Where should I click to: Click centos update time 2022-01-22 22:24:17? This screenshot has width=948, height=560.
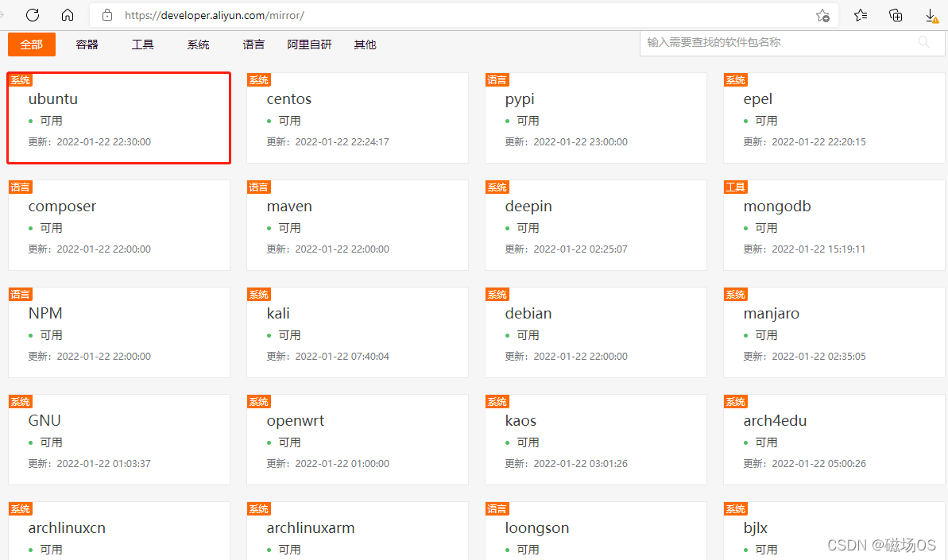click(x=342, y=142)
